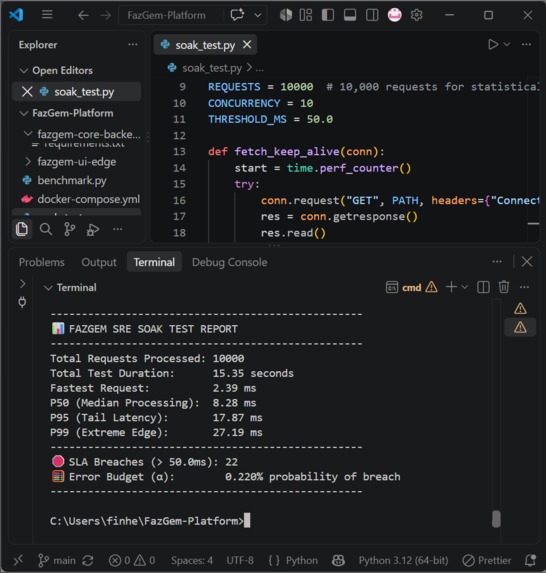Open the Run and Debug view icon
The width and height of the screenshot is (546, 573).
93,229
